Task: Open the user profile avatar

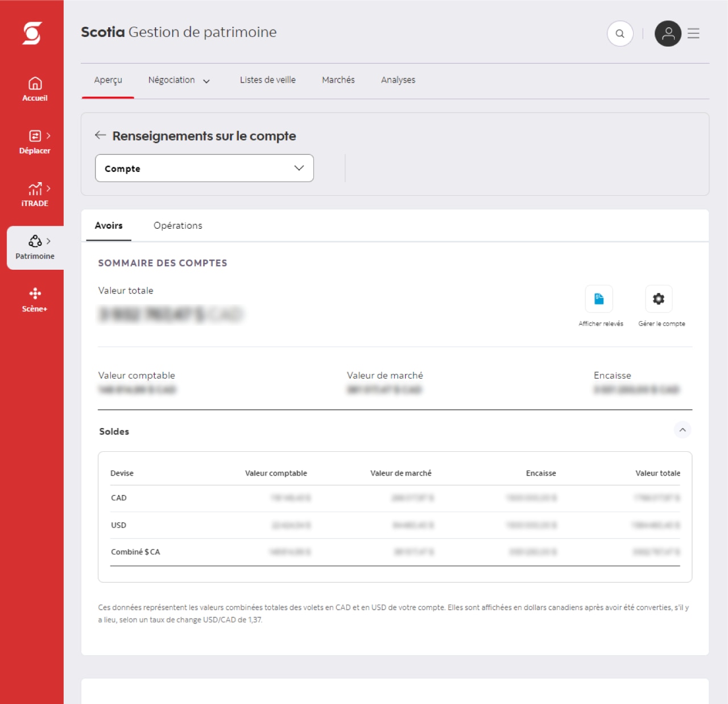Action: click(668, 34)
